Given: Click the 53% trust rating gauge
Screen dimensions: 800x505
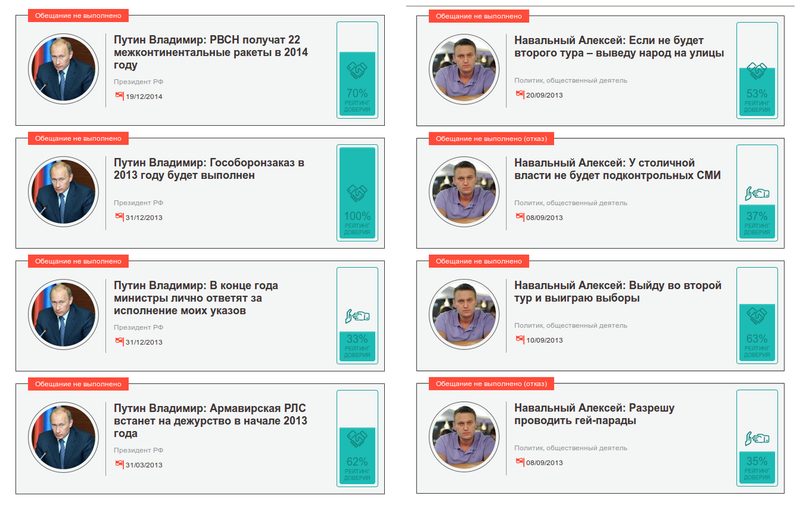Looking at the screenshot, I should 757,70.
